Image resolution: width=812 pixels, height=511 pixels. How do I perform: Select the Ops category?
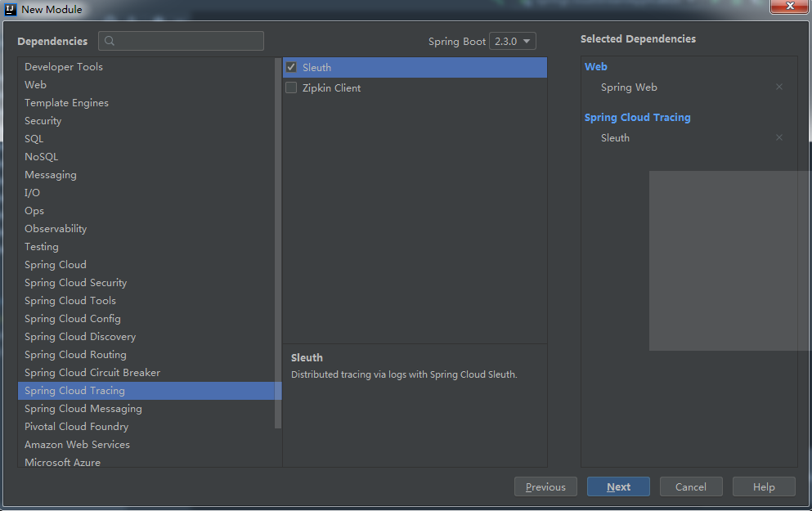pos(146,211)
